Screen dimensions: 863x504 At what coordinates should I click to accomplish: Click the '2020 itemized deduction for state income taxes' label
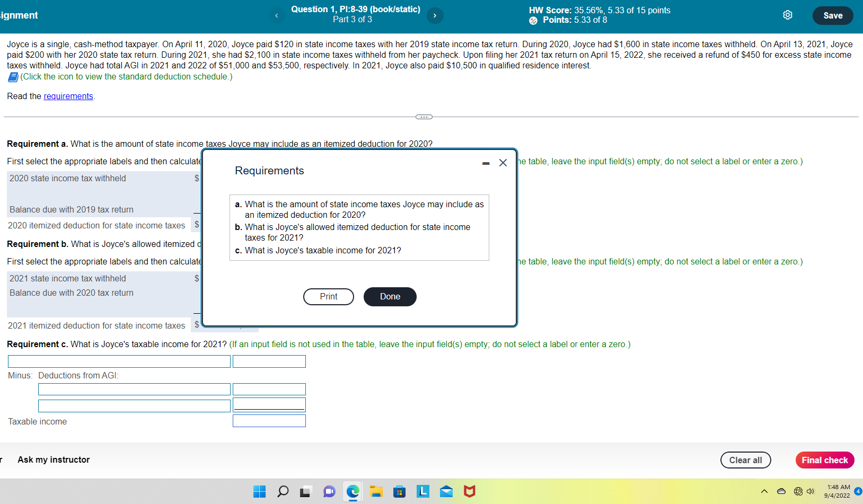(x=96, y=225)
